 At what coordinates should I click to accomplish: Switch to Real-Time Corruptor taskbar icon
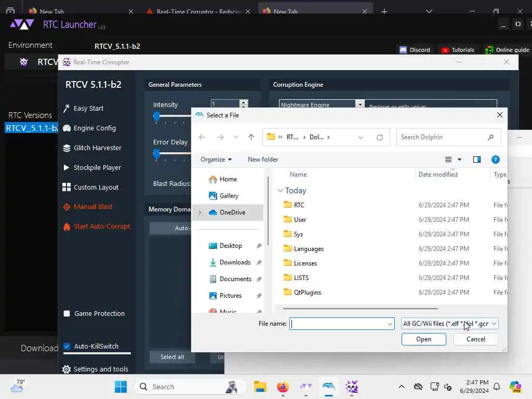pos(352,387)
